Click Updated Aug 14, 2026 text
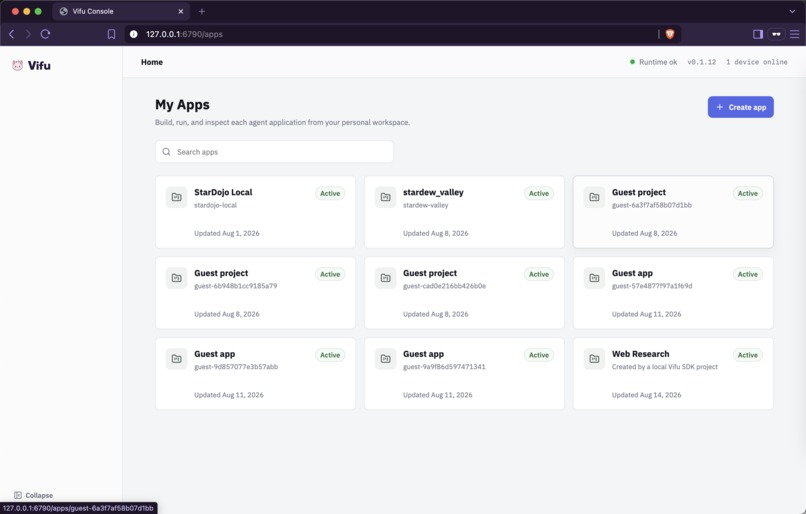Viewport: 806px width, 514px height. point(646,395)
